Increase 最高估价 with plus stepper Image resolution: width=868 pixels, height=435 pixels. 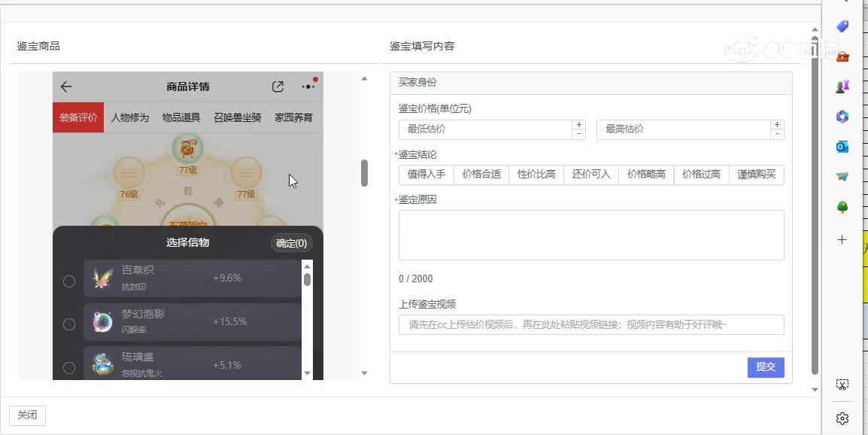tap(777, 125)
